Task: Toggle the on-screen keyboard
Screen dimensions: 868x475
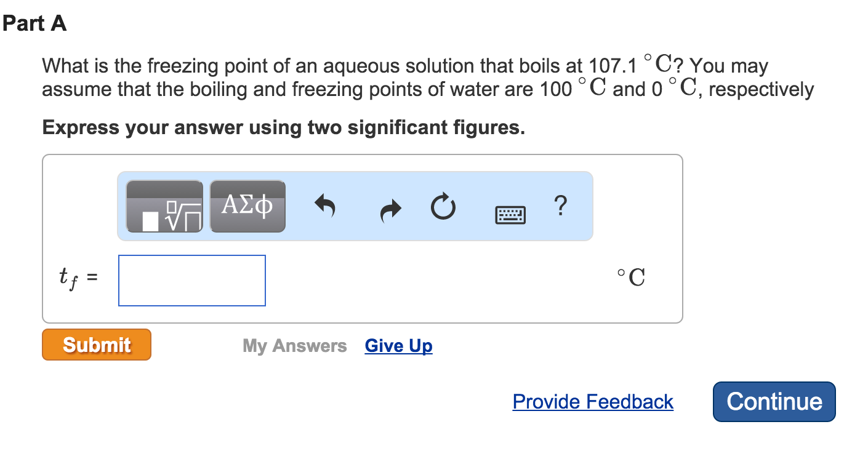Action: 509,215
